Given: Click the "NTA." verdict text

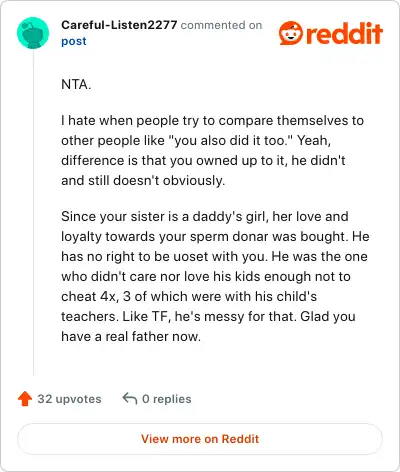Looking at the screenshot, I should coord(76,84).
